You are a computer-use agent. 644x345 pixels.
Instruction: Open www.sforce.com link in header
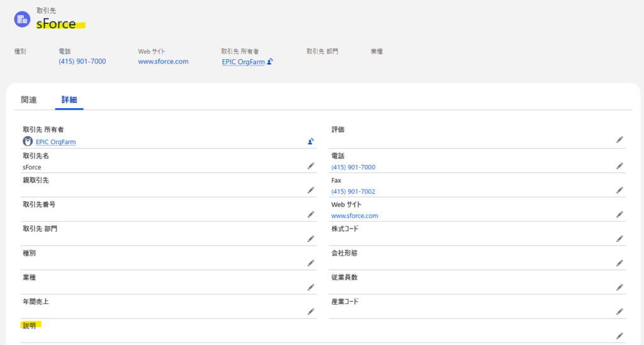point(163,61)
